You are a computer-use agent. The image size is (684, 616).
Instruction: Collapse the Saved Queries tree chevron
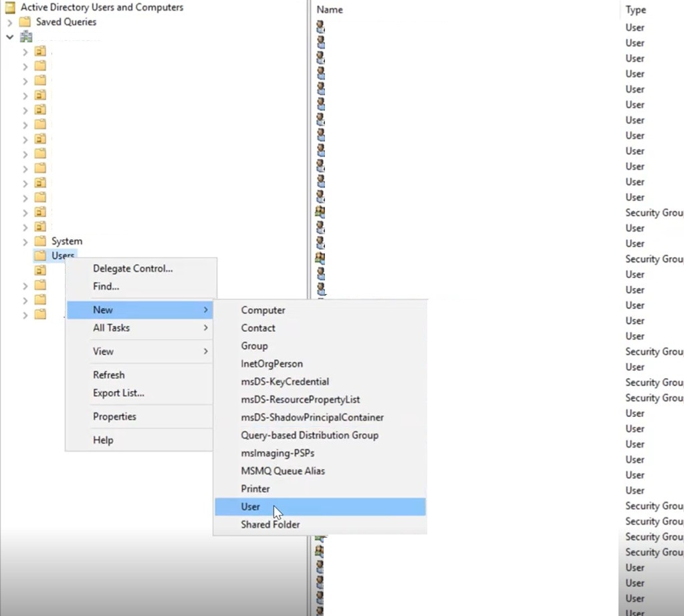[10, 22]
